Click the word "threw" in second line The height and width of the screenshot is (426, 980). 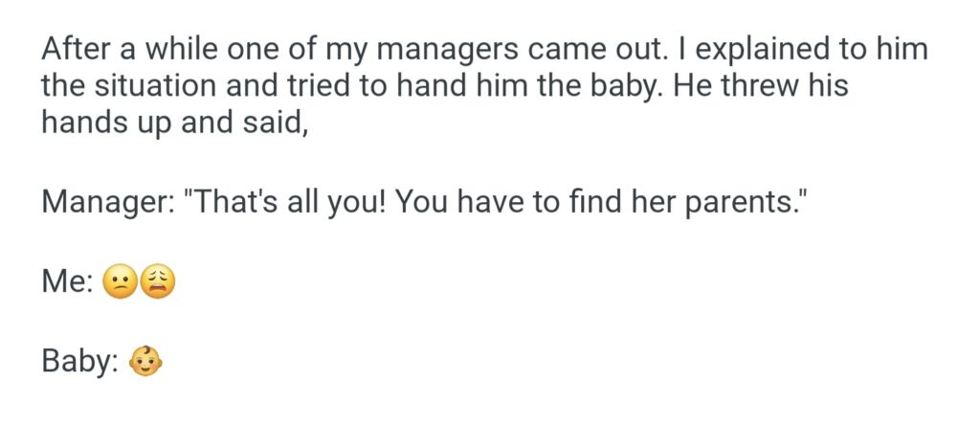point(752,86)
